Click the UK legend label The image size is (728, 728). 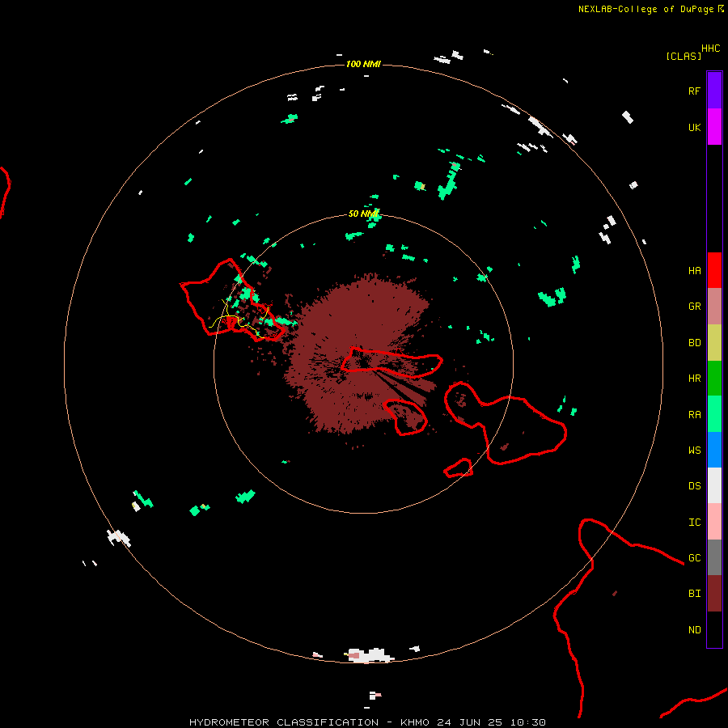(695, 127)
